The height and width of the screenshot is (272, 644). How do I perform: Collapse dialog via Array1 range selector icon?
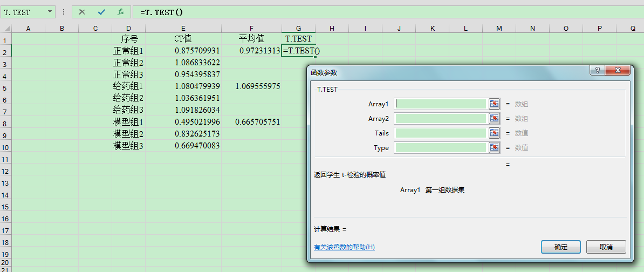pos(494,104)
